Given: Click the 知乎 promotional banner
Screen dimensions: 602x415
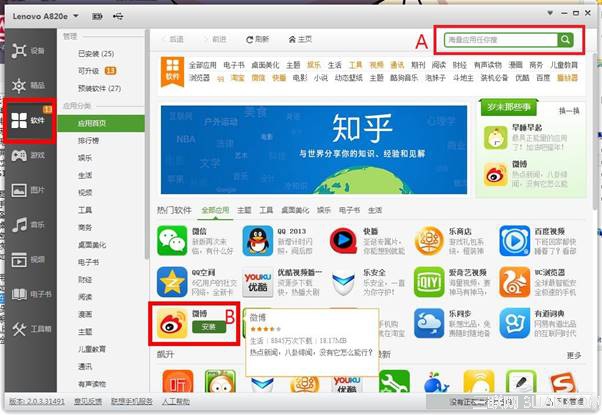Looking at the screenshot, I should (x=314, y=150).
